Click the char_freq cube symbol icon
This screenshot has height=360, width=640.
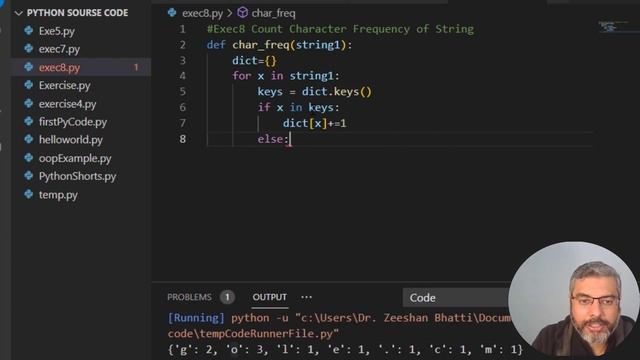(242, 13)
